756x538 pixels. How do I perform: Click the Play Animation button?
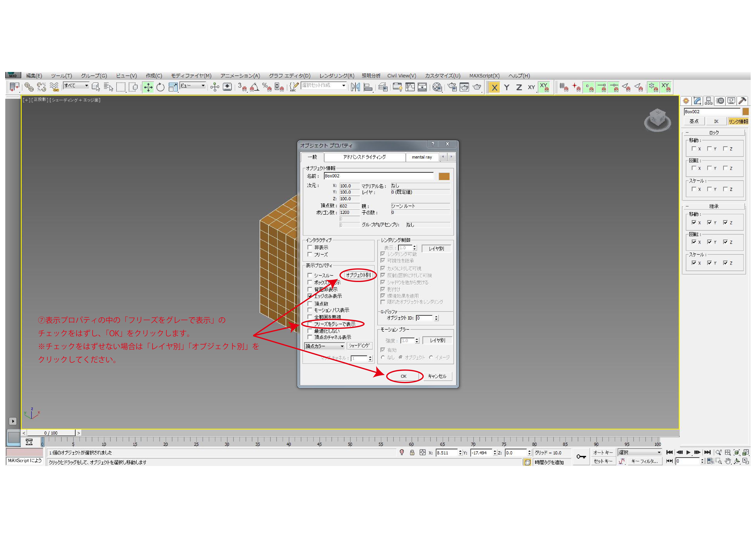coord(688,452)
